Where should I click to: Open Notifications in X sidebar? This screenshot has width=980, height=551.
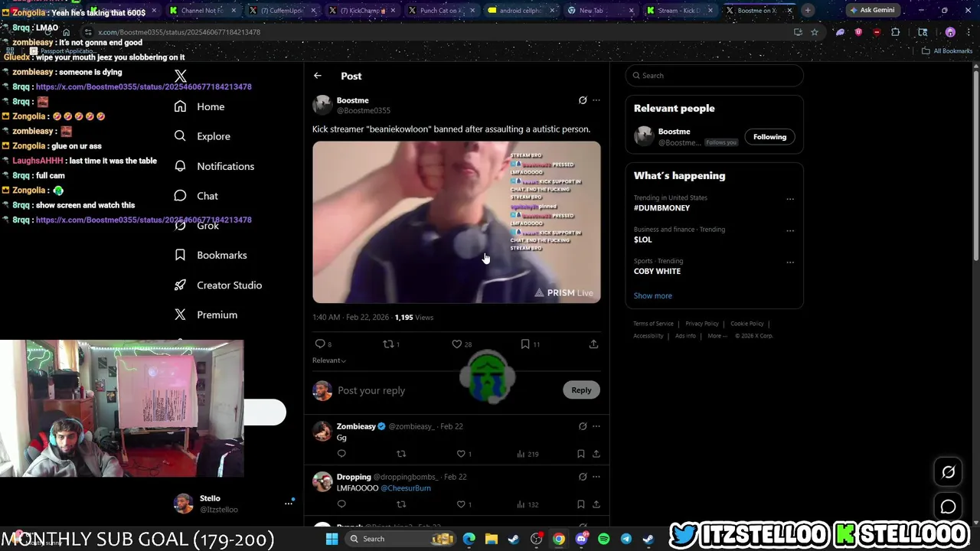[x=214, y=166]
